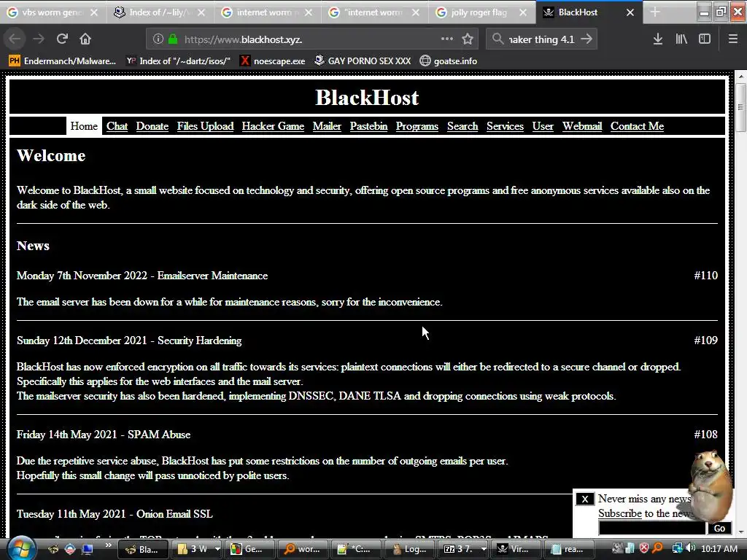747x560 pixels.
Task: Click the newsletter Go button
Action: point(719,528)
